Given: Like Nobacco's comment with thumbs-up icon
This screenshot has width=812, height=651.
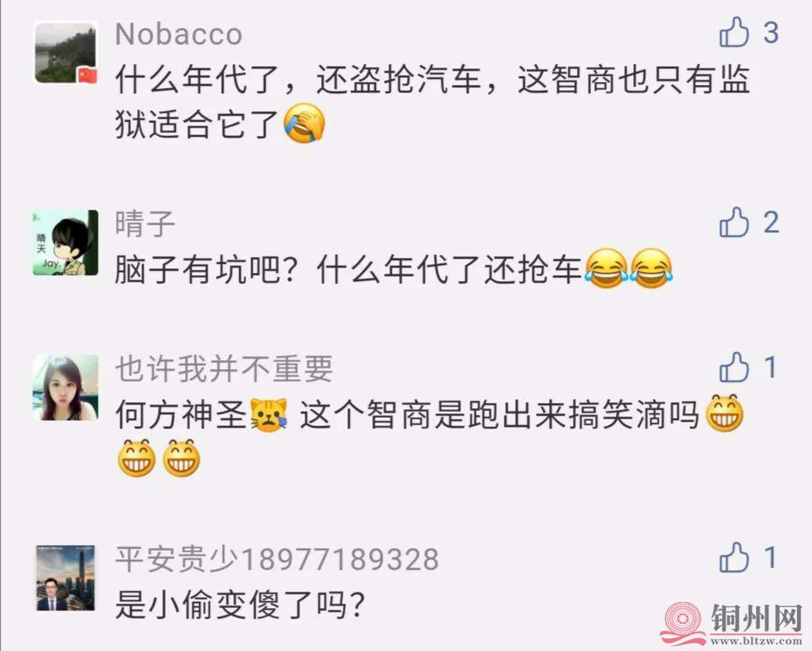Looking at the screenshot, I should 734,32.
